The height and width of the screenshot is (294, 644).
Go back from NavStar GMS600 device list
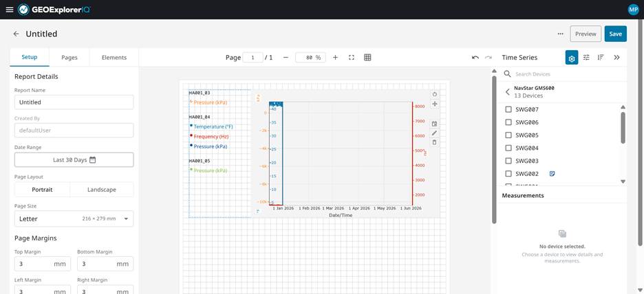pyautogui.click(x=507, y=92)
